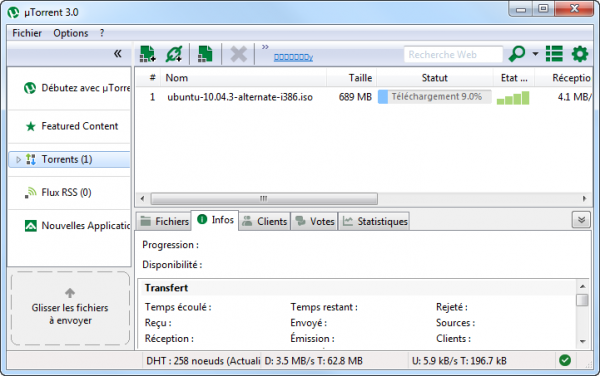Click horizontal scrollbar right arrow
The width and height of the screenshot is (600, 376).
pos(584,199)
